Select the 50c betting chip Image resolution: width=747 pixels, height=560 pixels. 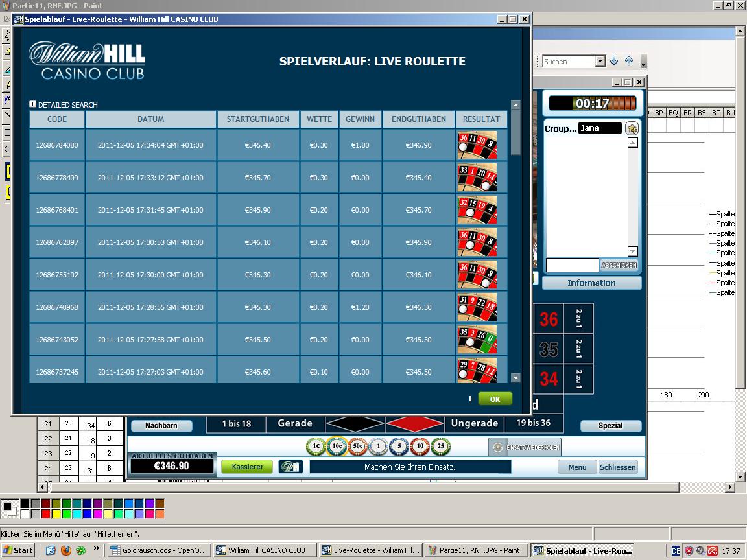pyautogui.click(x=358, y=446)
